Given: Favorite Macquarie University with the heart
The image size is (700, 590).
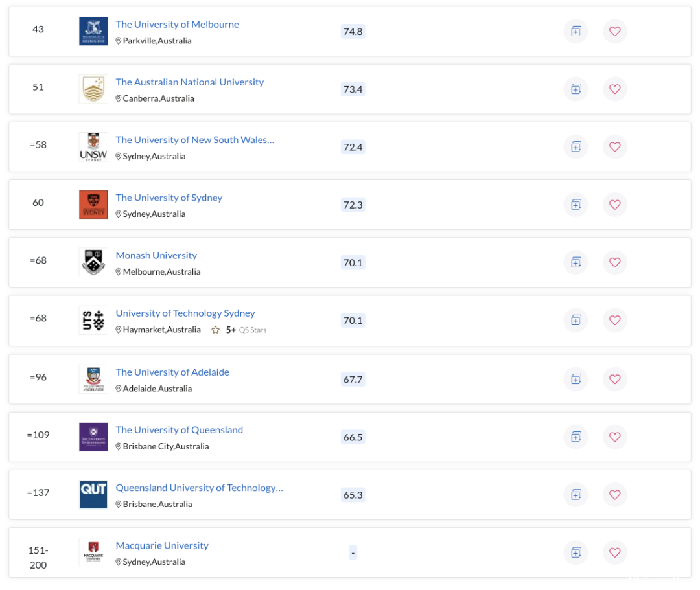Looking at the screenshot, I should click(x=614, y=552).
